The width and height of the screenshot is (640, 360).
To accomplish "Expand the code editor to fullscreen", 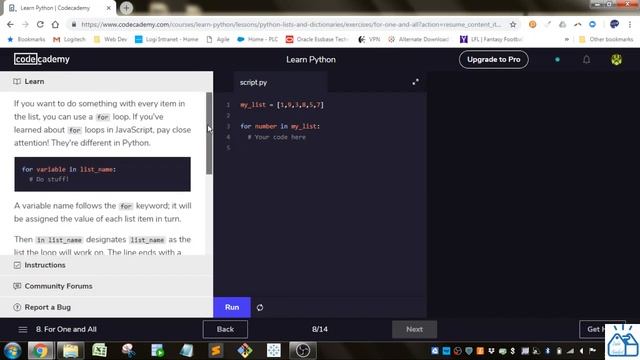I will click(x=416, y=82).
